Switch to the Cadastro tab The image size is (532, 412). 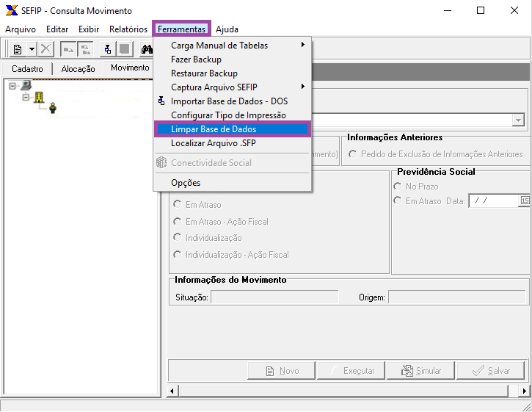[x=27, y=68]
